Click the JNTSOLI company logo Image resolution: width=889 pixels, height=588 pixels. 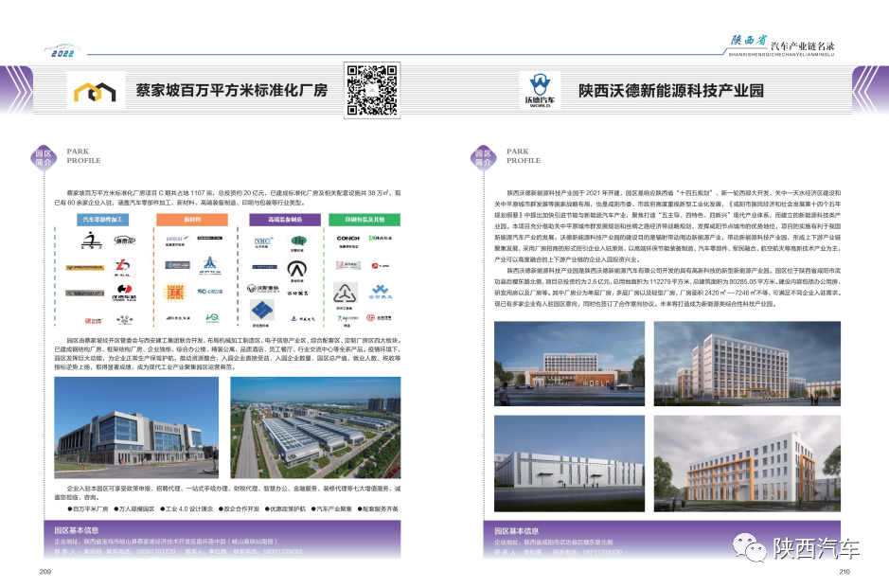[x=177, y=240]
